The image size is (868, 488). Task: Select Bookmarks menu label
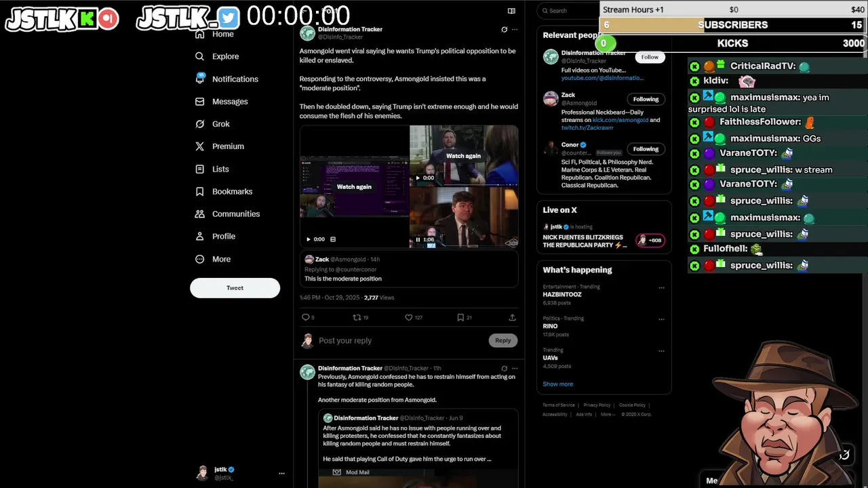coord(232,192)
